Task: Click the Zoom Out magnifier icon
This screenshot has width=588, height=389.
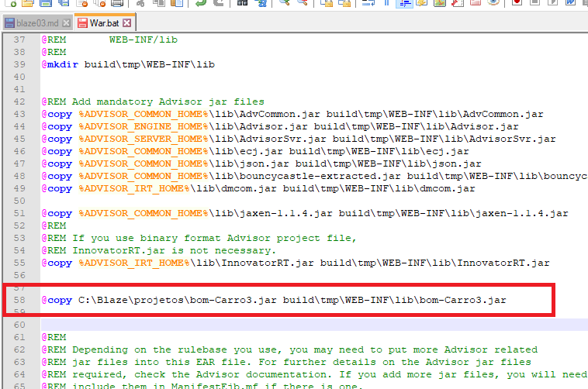Action: (302, 3)
